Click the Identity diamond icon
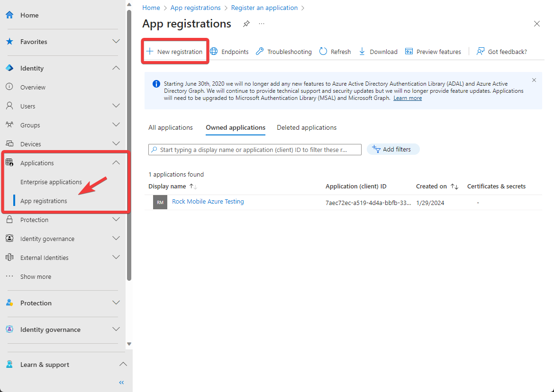The width and height of the screenshot is (554, 392). coord(9,68)
